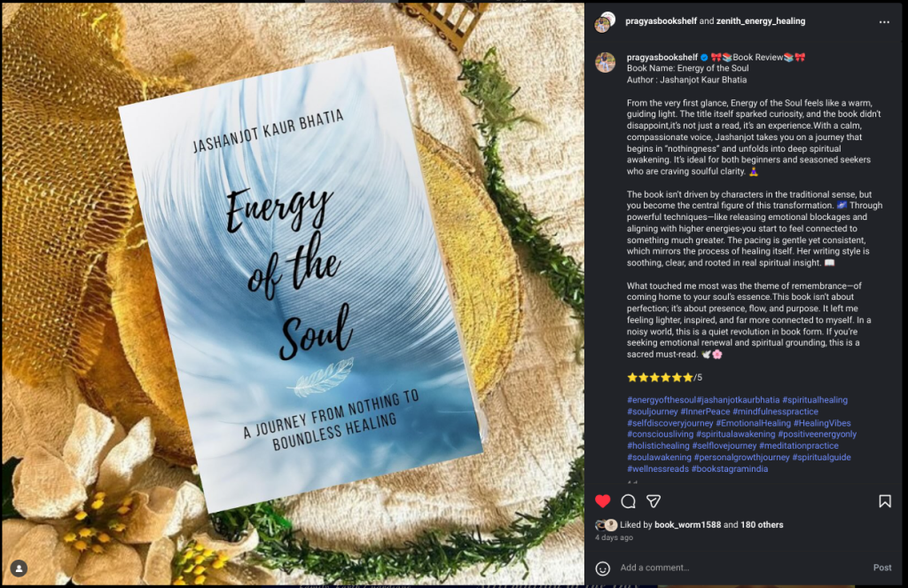The image size is (908, 588).
Task: Open pragyasbookshelf profile in header
Action: click(661, 21)
